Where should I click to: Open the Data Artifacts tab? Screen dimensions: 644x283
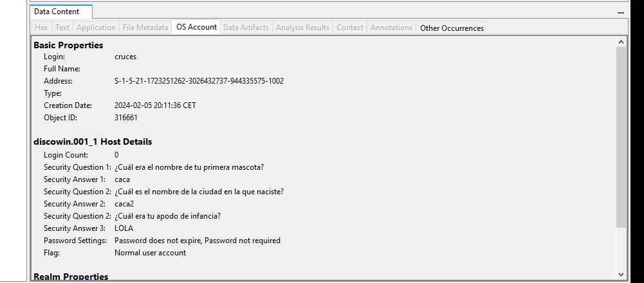pos(246,28)
